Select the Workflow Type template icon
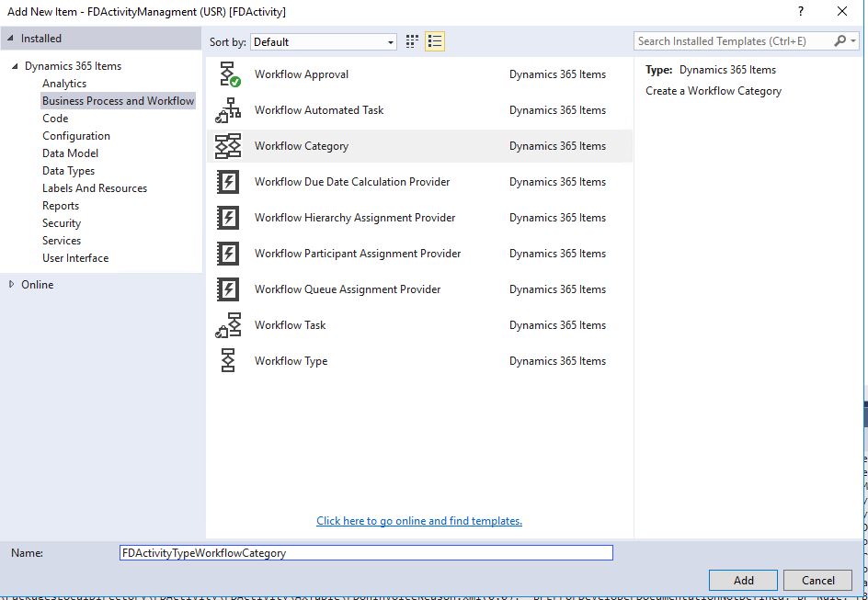Screen dimensions: 868x600 (227, 361)
